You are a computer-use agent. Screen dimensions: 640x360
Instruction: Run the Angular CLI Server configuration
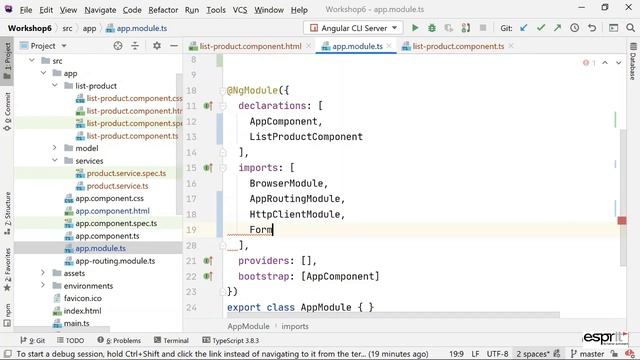click(x=415, y=28)
